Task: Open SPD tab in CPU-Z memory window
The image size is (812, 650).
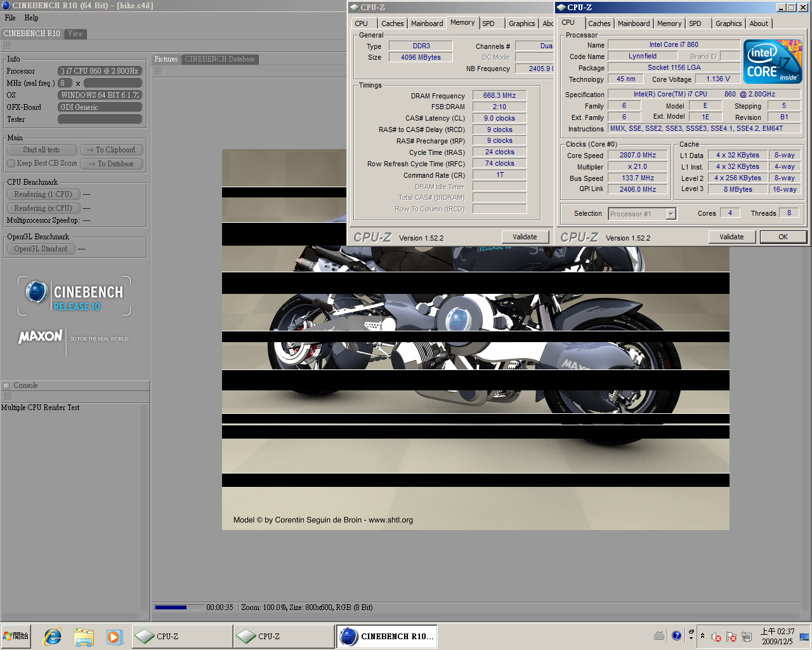Action: coord(488,23)
